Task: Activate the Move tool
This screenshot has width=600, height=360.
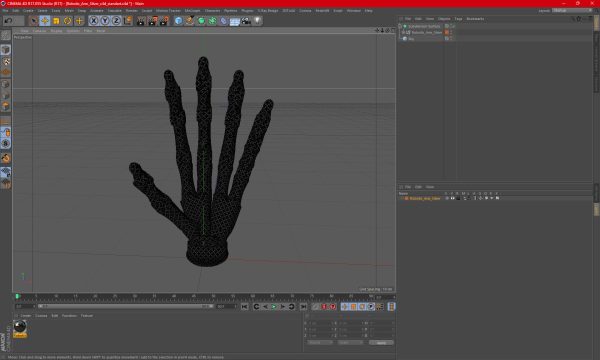Action: 45,21
